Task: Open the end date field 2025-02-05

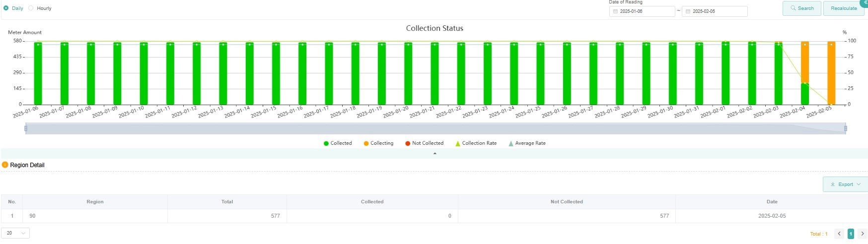Action: [714, 11]
